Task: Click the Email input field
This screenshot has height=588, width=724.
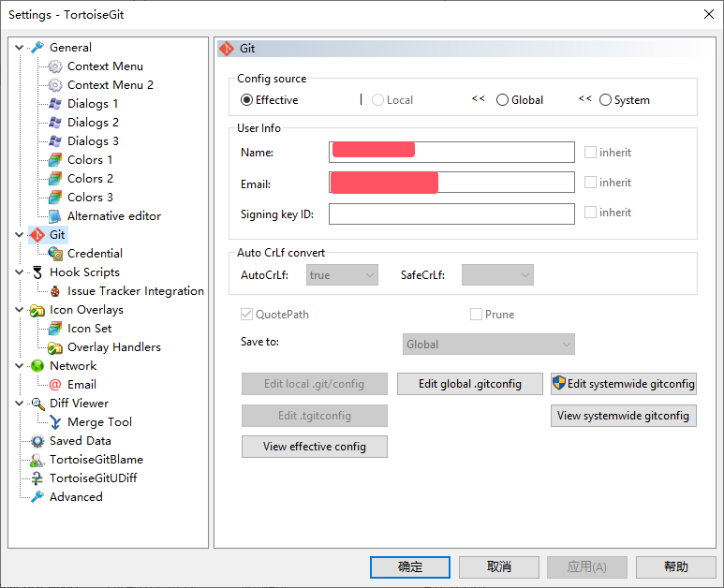Action: click(451, 183)
